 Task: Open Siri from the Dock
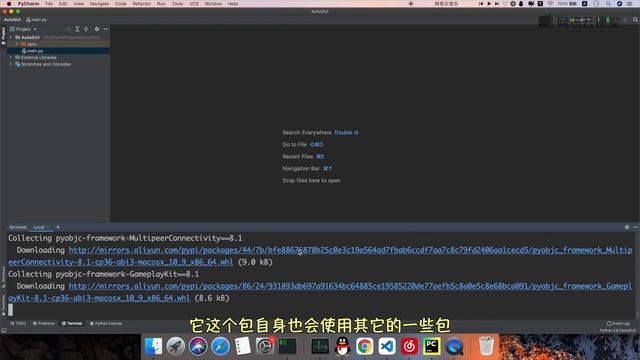click(198, 346)
